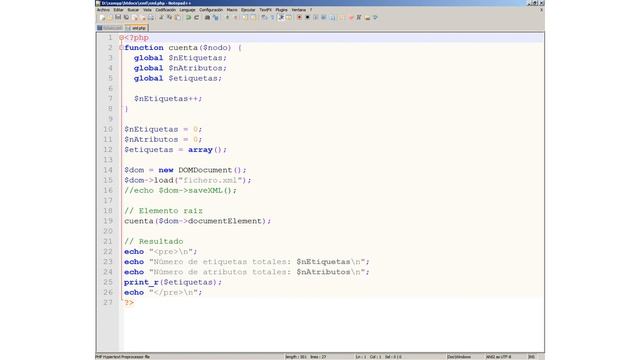The height and width of the screenshot is (360, 640).
Task: Undo the last edit with the green arrow
Action: click(189, 18)
